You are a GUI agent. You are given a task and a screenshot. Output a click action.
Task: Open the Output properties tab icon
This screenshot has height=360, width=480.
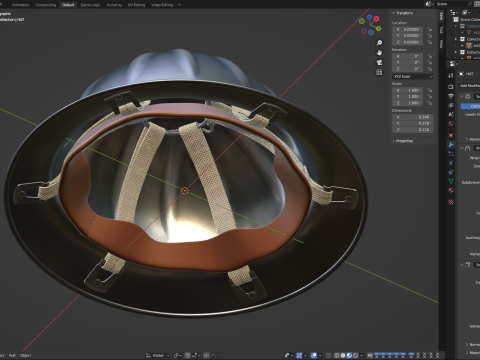coord(451,96)
